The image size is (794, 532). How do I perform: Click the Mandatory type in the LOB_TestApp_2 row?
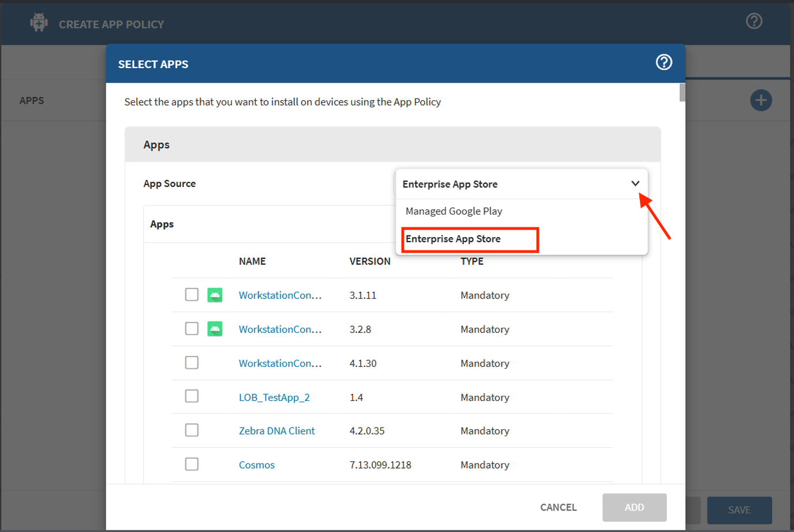tap(485, 398)
